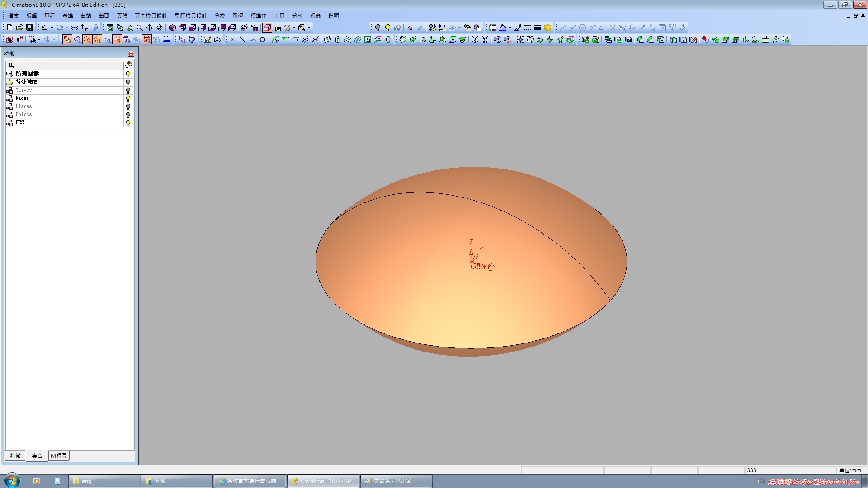The image size is (868, 488).
Task: Click the Undo arrow icon
Action: point(45,28)
